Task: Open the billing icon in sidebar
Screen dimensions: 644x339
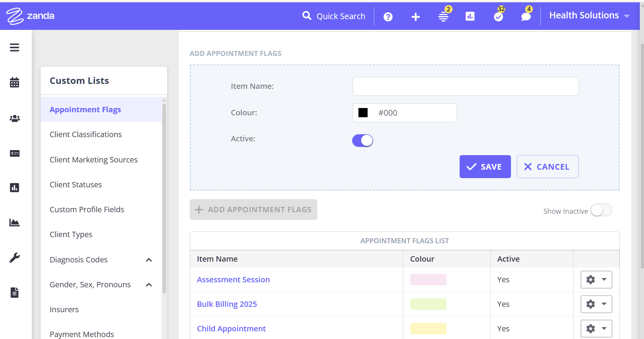Action: tap(15, 153)
